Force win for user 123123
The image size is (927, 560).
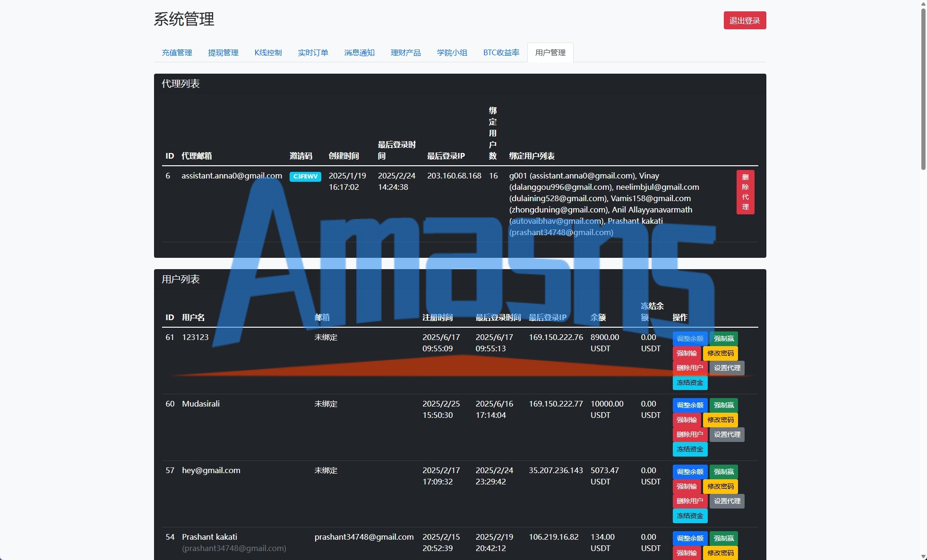pos(724,339)
